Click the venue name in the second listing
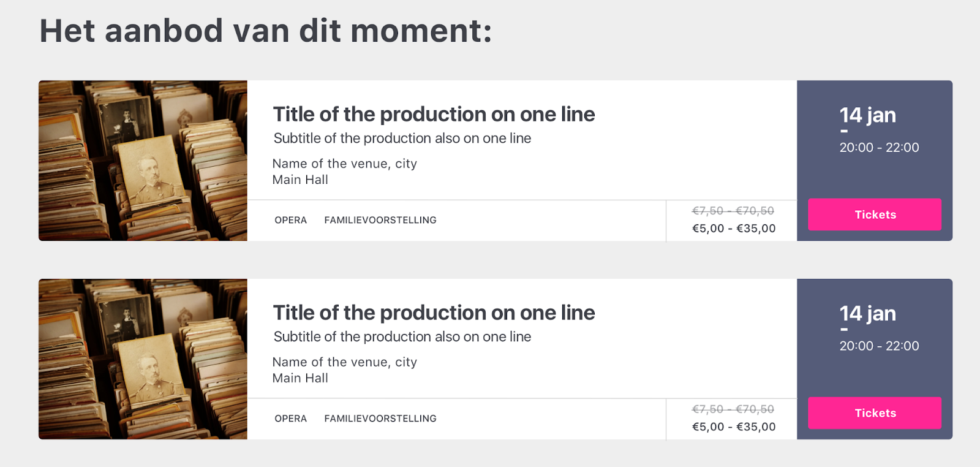The image size is (980, 467). [344, 362]
